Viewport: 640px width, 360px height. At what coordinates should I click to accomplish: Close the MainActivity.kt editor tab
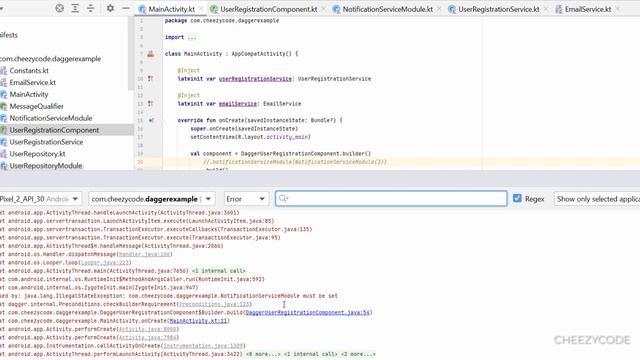(x=201, y=9)
